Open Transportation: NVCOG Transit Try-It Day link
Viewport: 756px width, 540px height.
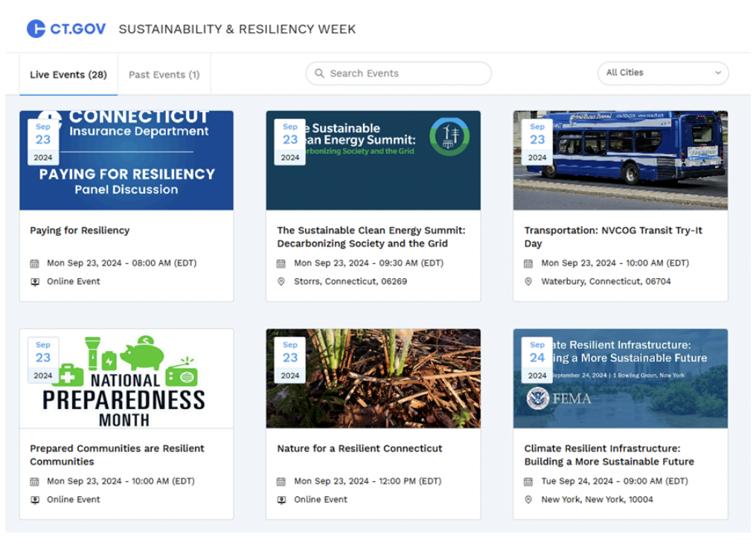coord(613,237)
